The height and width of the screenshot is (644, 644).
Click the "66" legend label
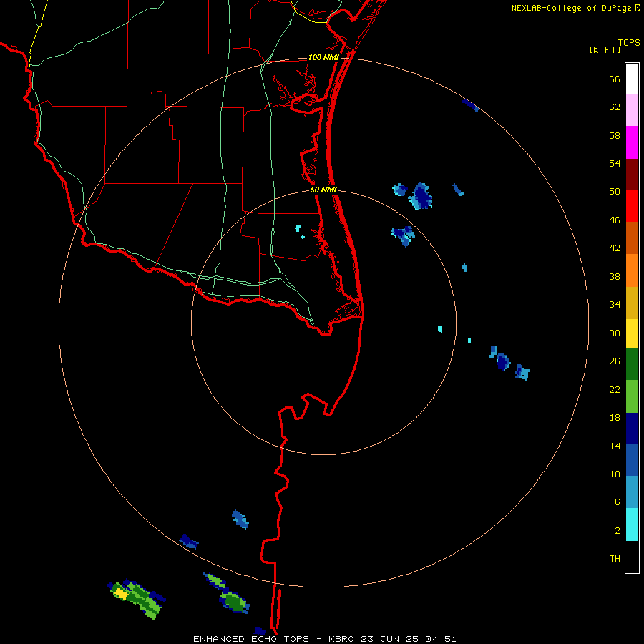[x=615, y=79]
